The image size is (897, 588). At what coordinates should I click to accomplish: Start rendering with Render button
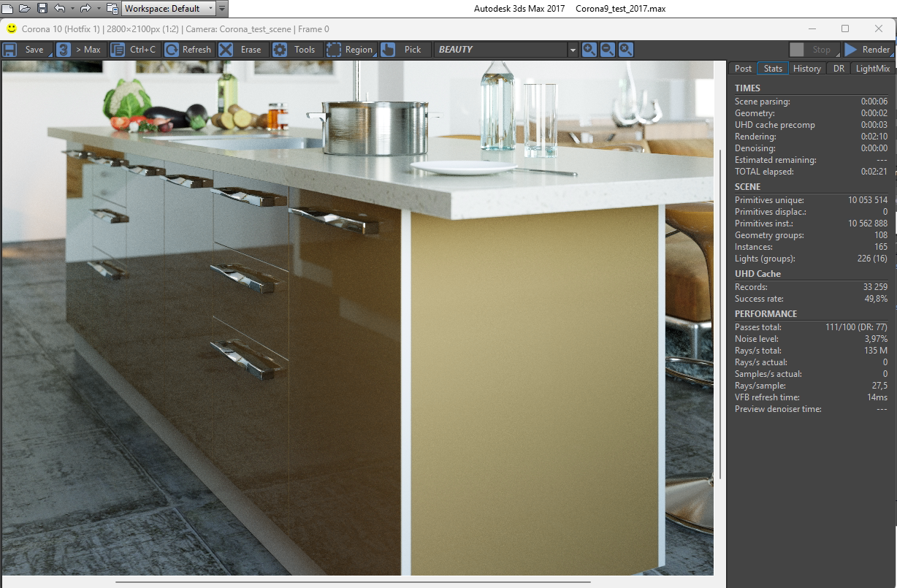(x=868, y=50)
